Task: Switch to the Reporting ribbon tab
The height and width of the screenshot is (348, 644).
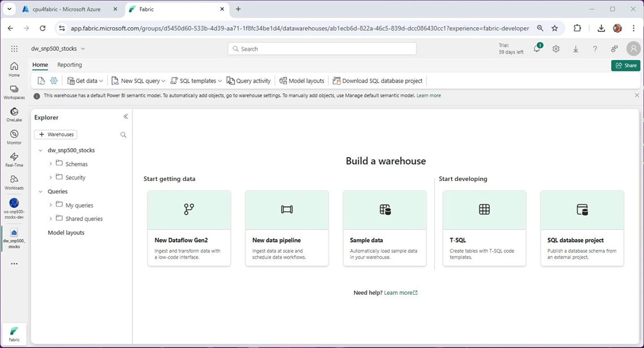Action: (70, 65)
